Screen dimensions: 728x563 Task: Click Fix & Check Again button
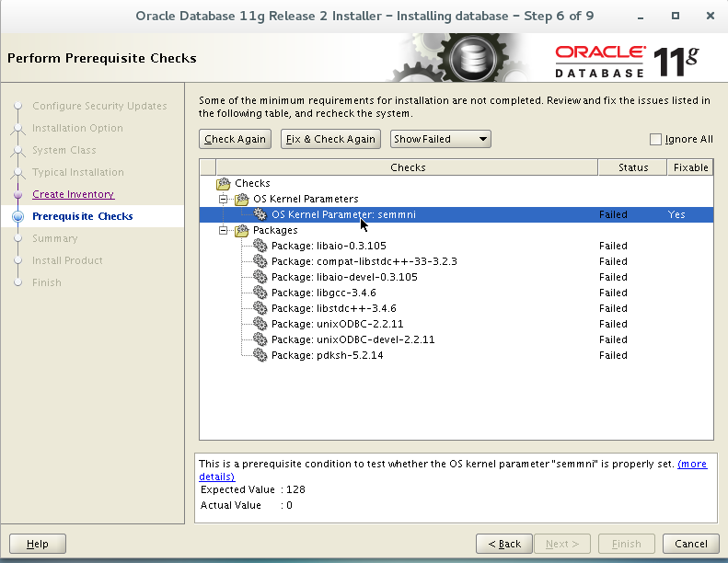[330, 139]
